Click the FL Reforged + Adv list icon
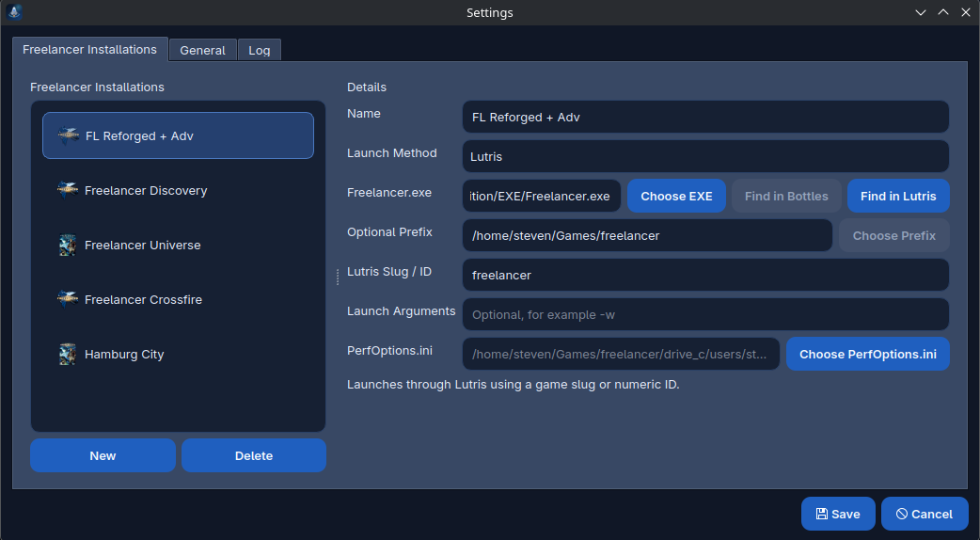The height and width of the screenshot is (540, 980). 68,135
